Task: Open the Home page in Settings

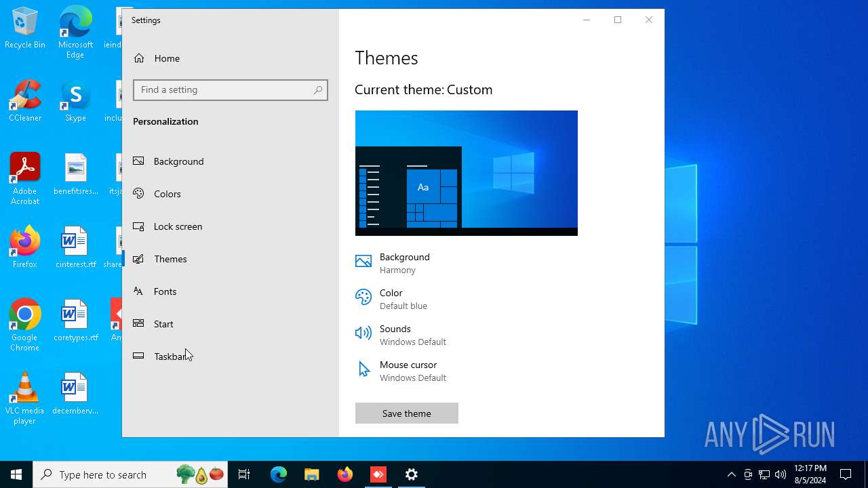Action: (x=231, y=58)
